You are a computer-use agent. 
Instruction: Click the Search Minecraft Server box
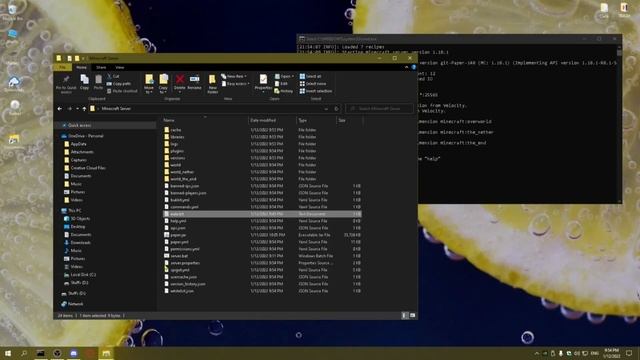coord(380,109)
